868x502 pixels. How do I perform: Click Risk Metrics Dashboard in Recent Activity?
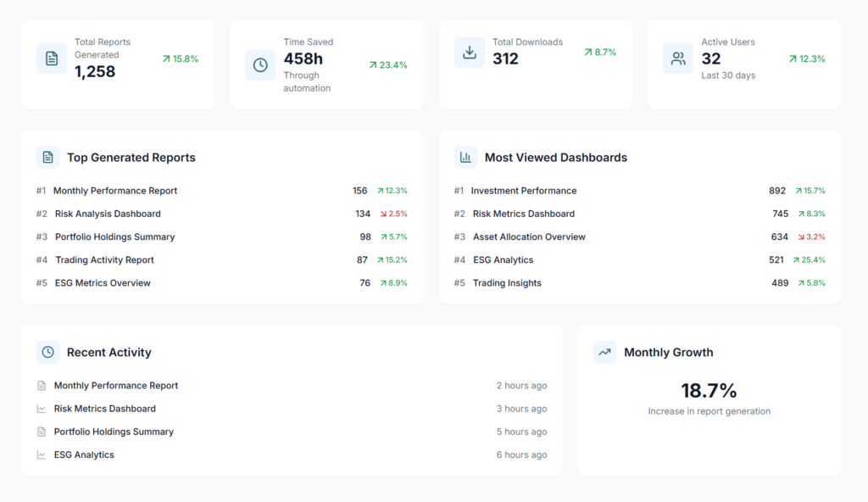click(x=105, y=409)
